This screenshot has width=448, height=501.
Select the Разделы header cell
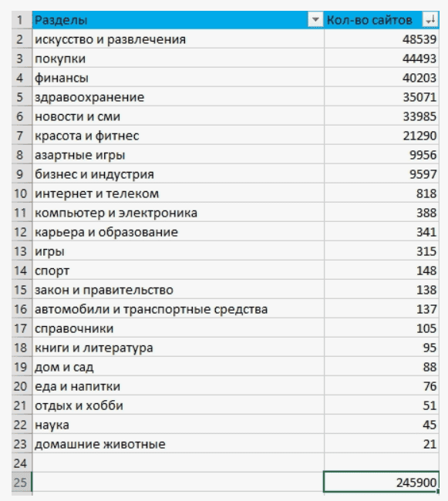[x=178, y=20]
